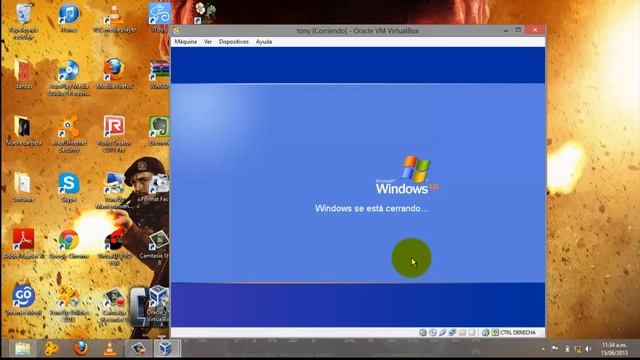Viewport: 640px width, 360px height.
Task: Click the CTRL DERECHA host key label
Action: pos(518,333)
